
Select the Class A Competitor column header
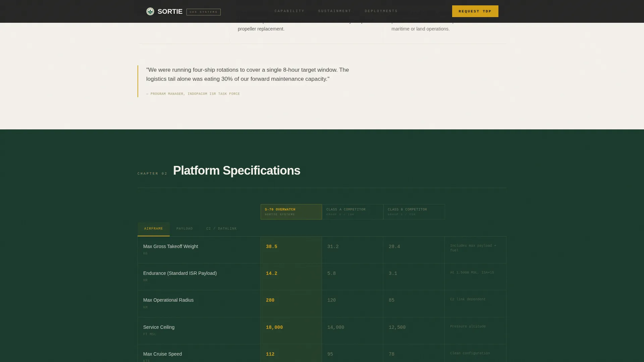click(x=353, y=212)
